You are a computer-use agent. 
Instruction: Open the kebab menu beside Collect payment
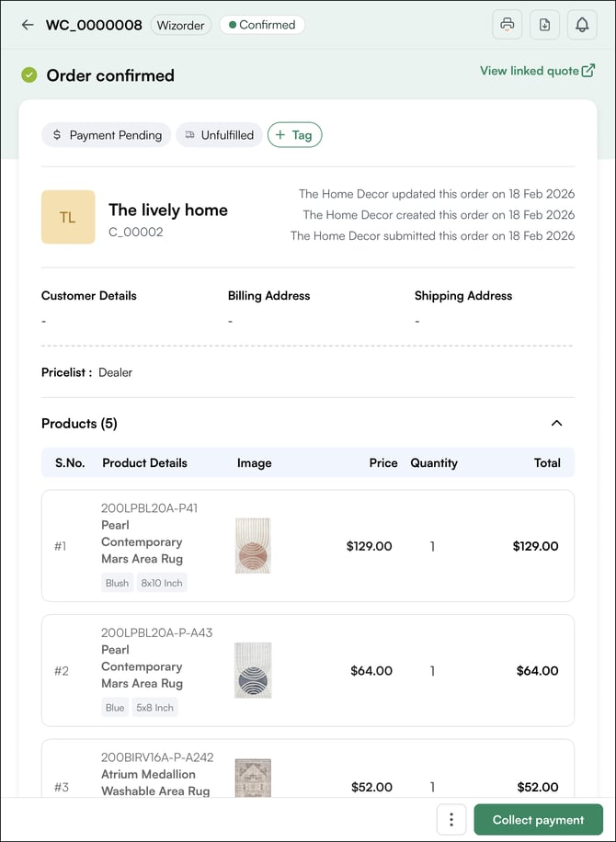(x=451, y=819)
